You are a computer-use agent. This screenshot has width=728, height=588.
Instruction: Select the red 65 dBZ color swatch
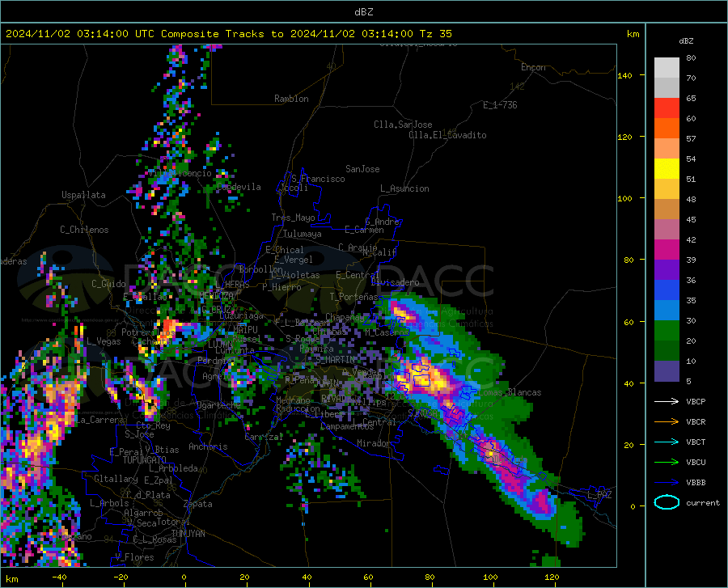[x=667, y=108]
